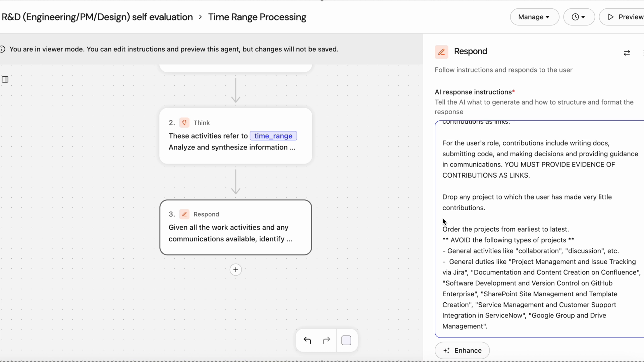This screenshot has height=362, width=644.
Task: Add a new step with plus icon
Action: coord(236,270)
